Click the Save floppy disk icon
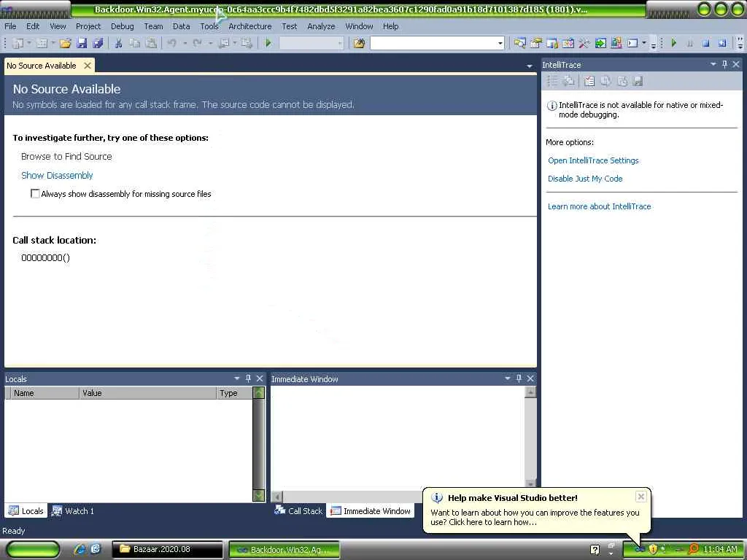 point(82,43)
